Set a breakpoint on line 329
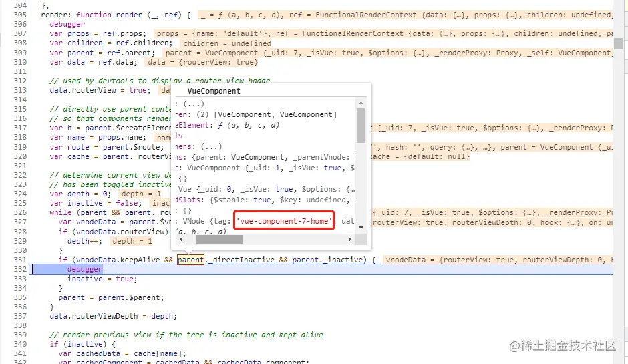 click(20, 241)
